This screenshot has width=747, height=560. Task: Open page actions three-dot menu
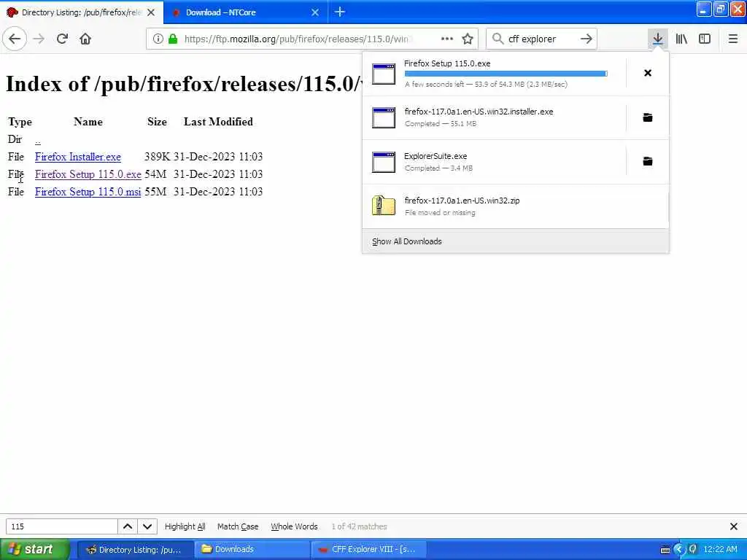point(447,39)
